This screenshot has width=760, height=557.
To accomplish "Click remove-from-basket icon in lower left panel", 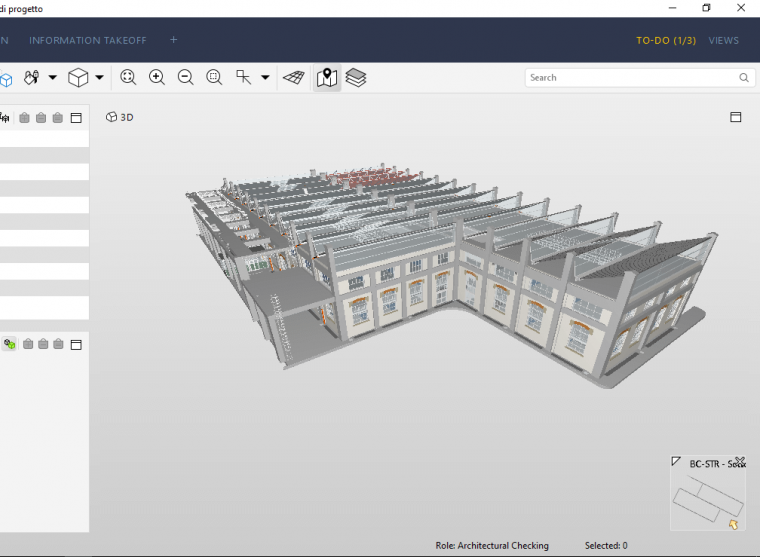I will [43, 344].
